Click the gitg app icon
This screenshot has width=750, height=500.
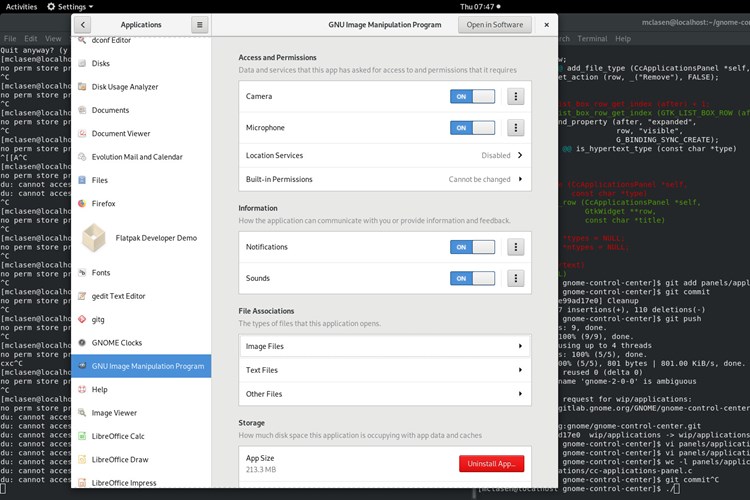[82, 319]
